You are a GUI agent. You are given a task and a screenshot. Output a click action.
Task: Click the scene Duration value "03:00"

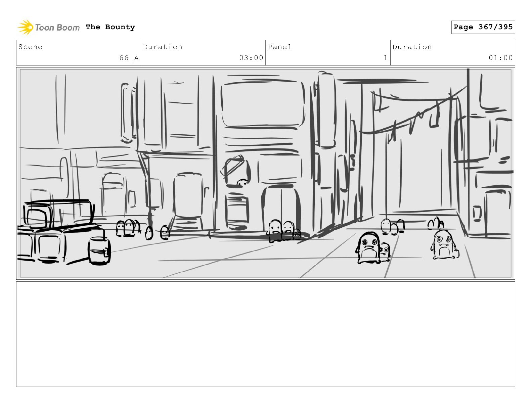pos(251,58)
